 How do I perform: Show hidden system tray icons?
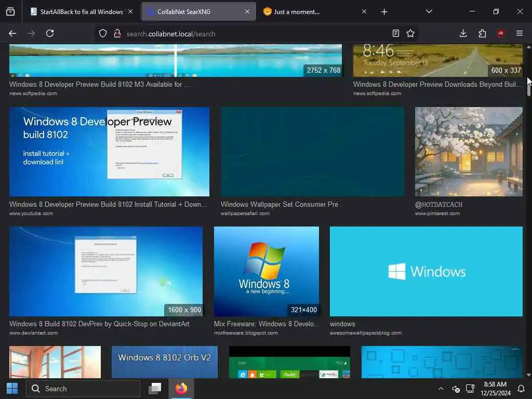(441, 389)
